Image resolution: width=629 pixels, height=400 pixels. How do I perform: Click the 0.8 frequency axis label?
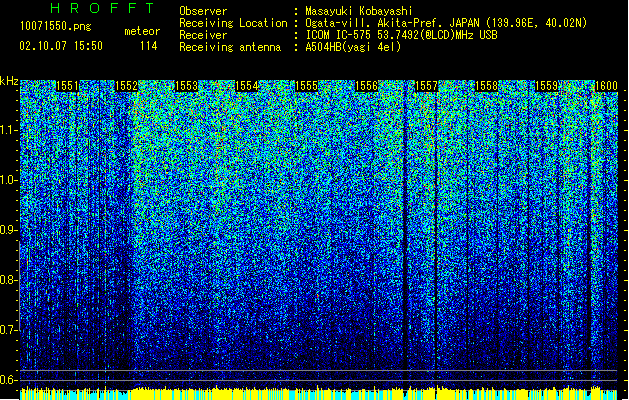pos(9,280)
